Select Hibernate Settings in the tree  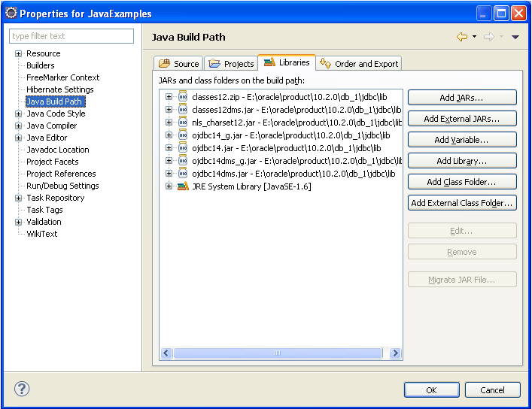point(60,89)
